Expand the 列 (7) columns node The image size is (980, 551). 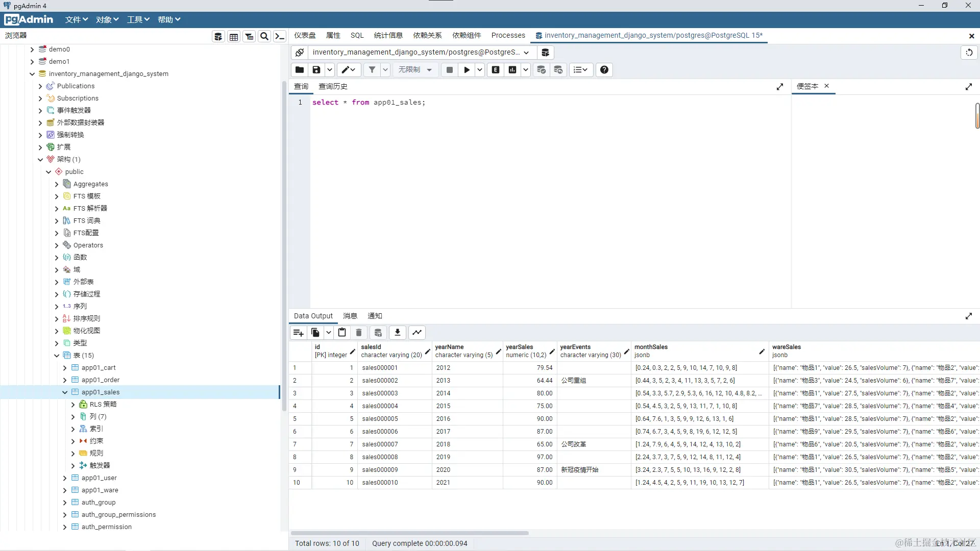[73, 417]
